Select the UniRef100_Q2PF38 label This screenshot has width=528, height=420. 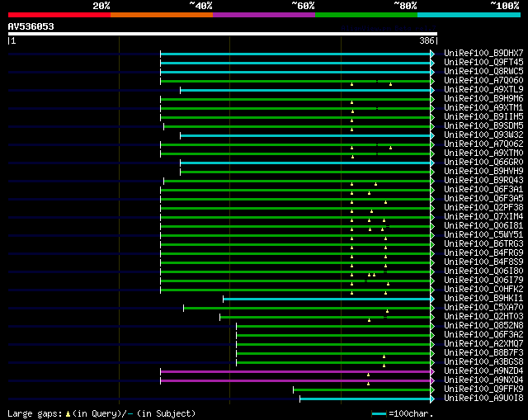[483, 208]
